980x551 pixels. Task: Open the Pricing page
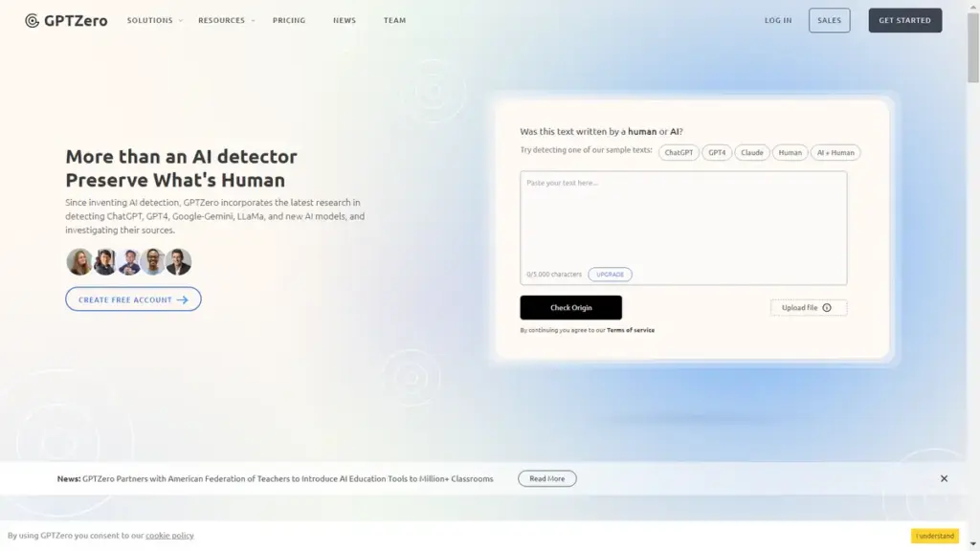tap(289, 21)
